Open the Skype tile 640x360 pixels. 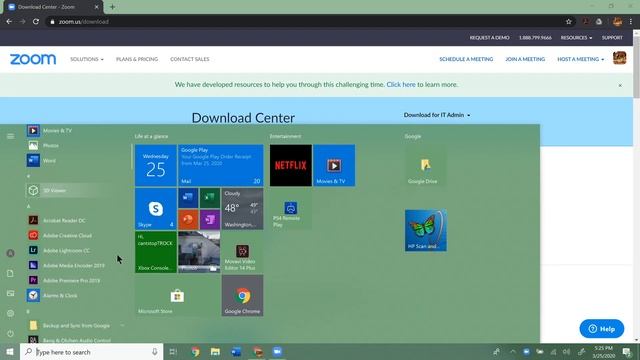(156, 209)
